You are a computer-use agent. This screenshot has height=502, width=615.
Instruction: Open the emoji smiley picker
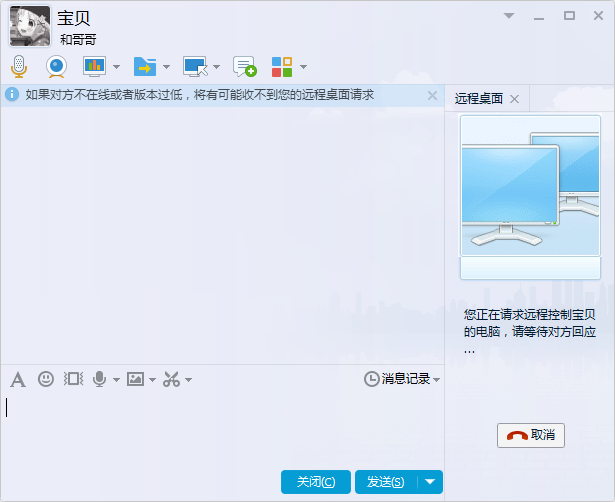(45, 379)
